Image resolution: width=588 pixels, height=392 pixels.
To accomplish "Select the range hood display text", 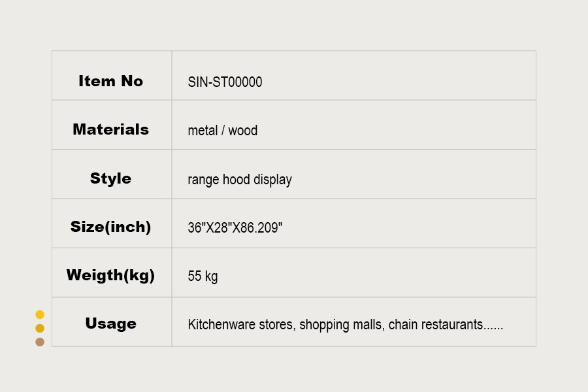I will tap(239, 180).
